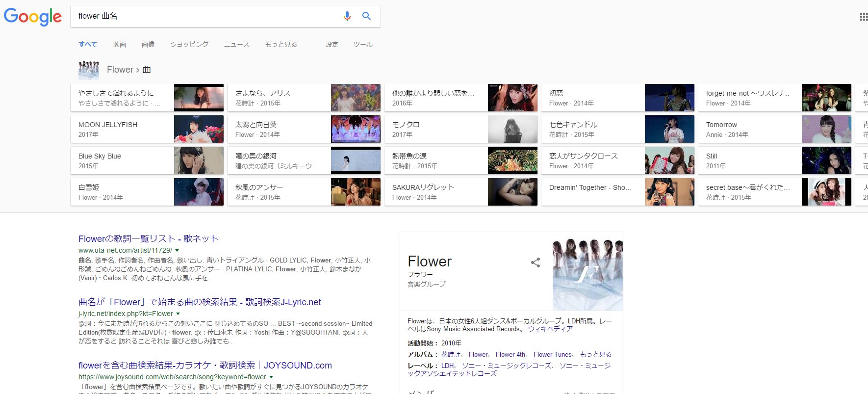This screenshot has height=394, width=868.
Task: Open song card SAKURAリグレット
Action: click(461, 192)
